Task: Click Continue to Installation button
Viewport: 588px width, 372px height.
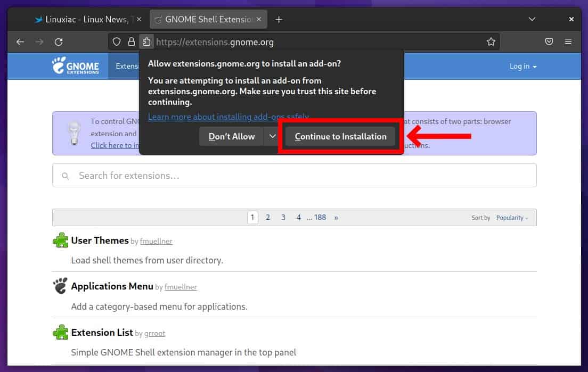Action: (x=340, y=136)
